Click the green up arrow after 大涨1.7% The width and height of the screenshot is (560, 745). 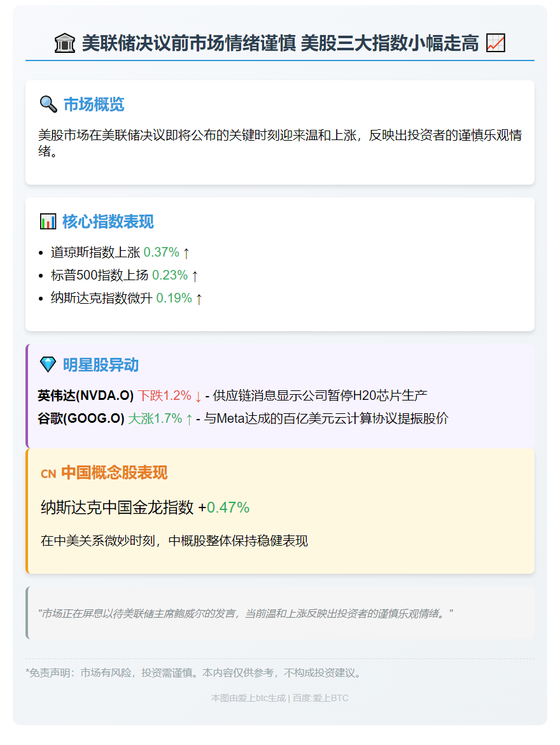tap(189, 419)
